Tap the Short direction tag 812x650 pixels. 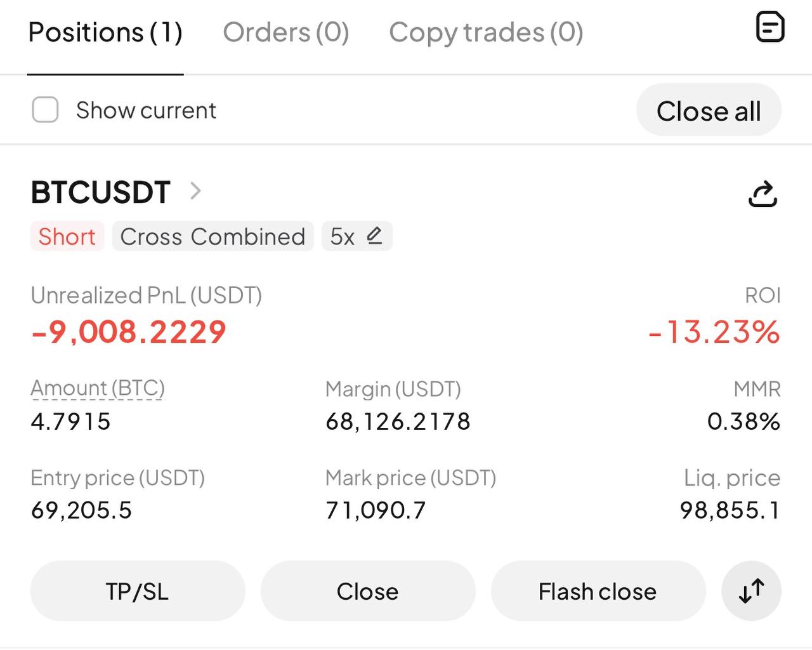click(67, 237)
